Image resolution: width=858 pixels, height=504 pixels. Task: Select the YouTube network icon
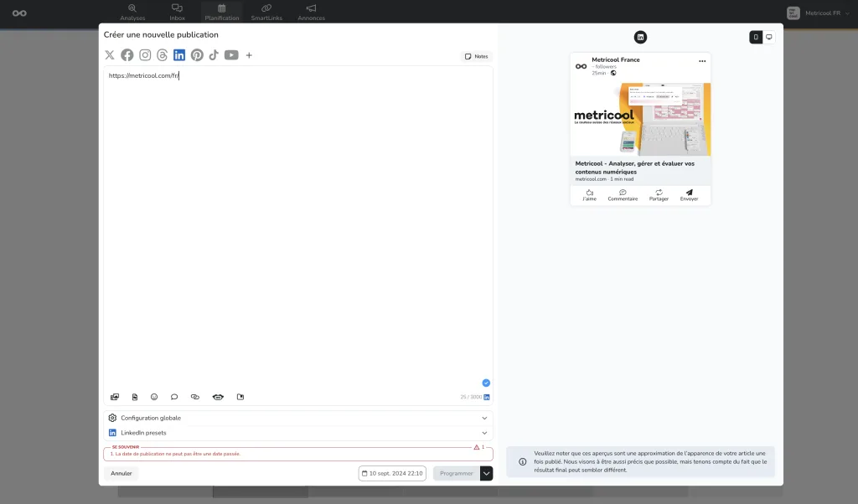tap(231, 55)
